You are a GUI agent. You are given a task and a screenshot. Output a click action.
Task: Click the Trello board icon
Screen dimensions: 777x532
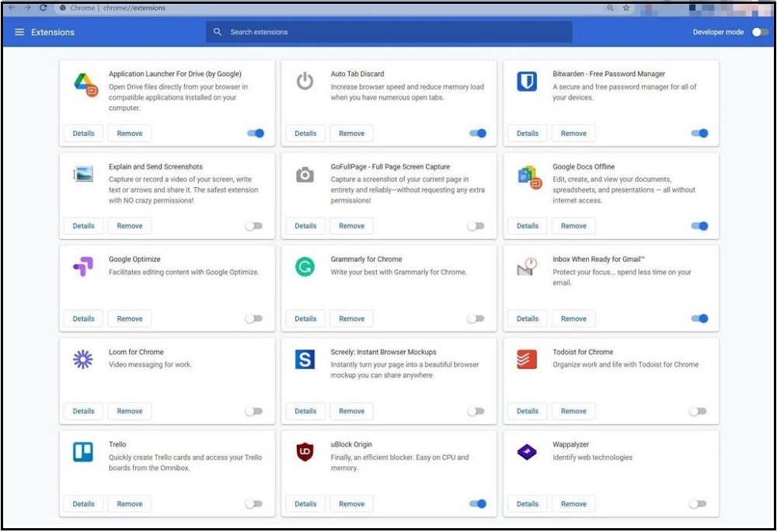(83, 452)
